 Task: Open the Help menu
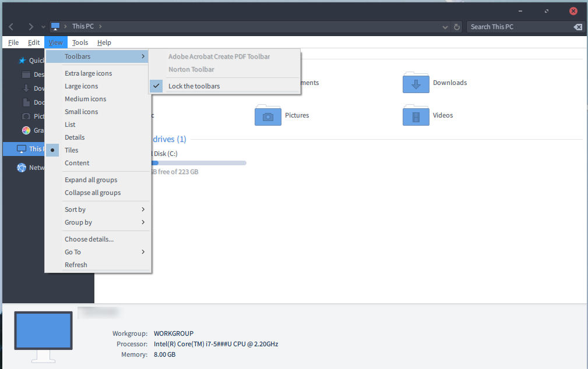tap(104, 42)
